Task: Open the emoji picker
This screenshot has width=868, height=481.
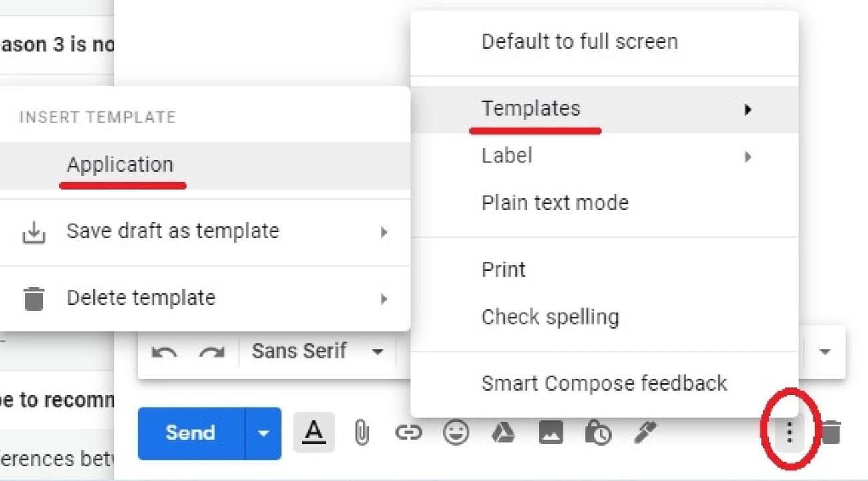Action: [x=456, y=432]
